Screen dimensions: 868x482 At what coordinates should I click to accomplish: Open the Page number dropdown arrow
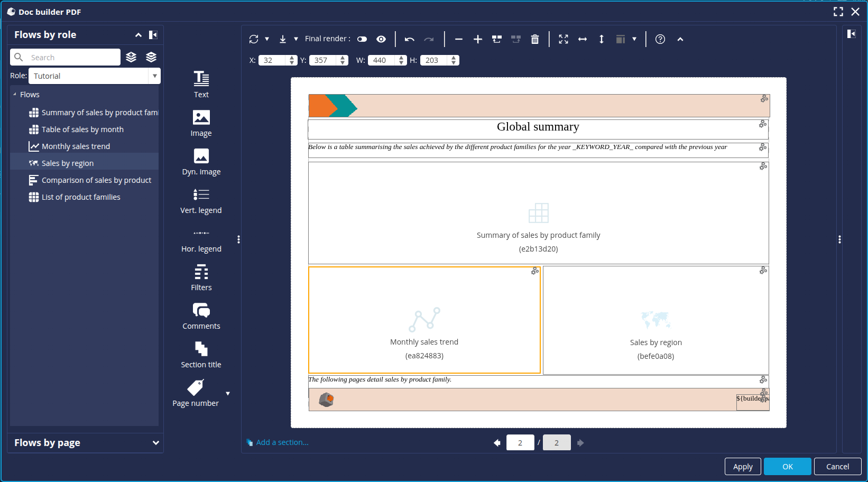point(228,394)
